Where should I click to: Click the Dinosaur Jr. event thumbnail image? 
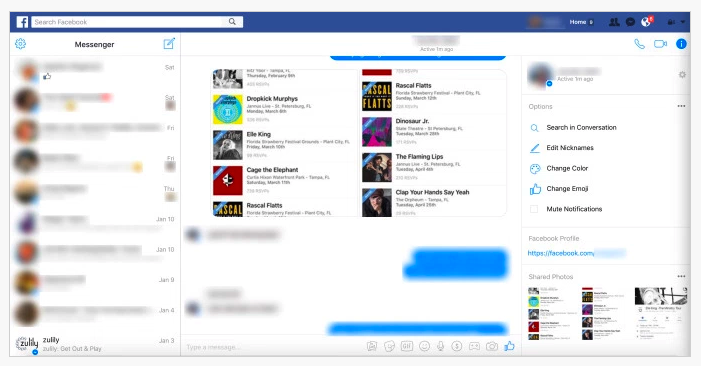pyautogui.click(x=377, y=132)
